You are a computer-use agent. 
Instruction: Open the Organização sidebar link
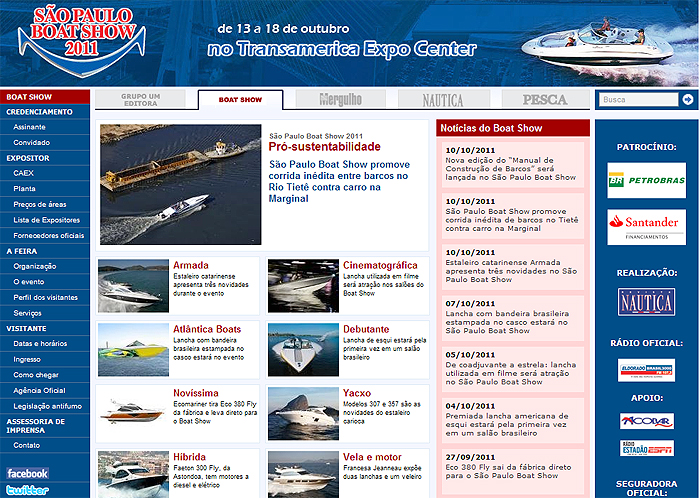[35, 266]
